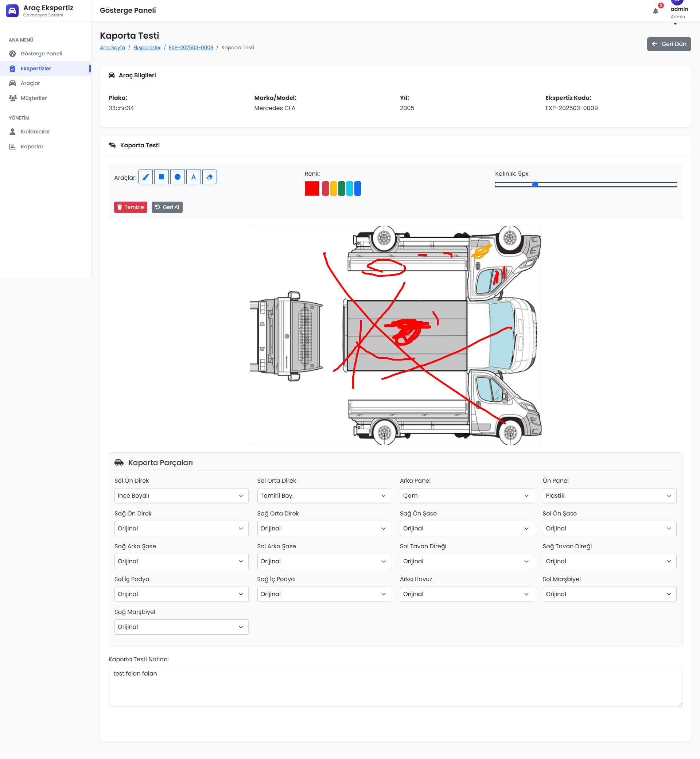700x759 pixels.
Task: Open the Sağ Tavan Direği dropdown
Action: 610,561
